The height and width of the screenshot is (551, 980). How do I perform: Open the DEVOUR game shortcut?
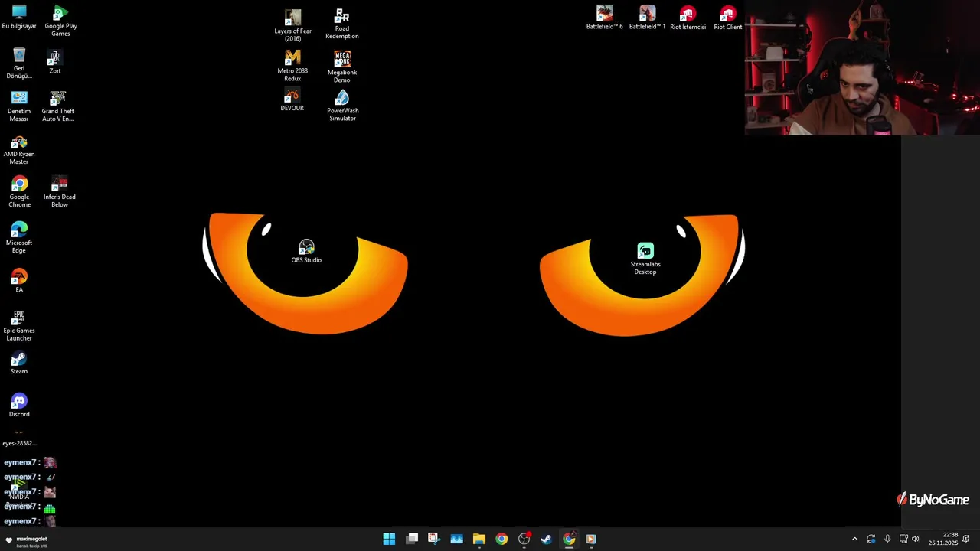coord(292,99)
